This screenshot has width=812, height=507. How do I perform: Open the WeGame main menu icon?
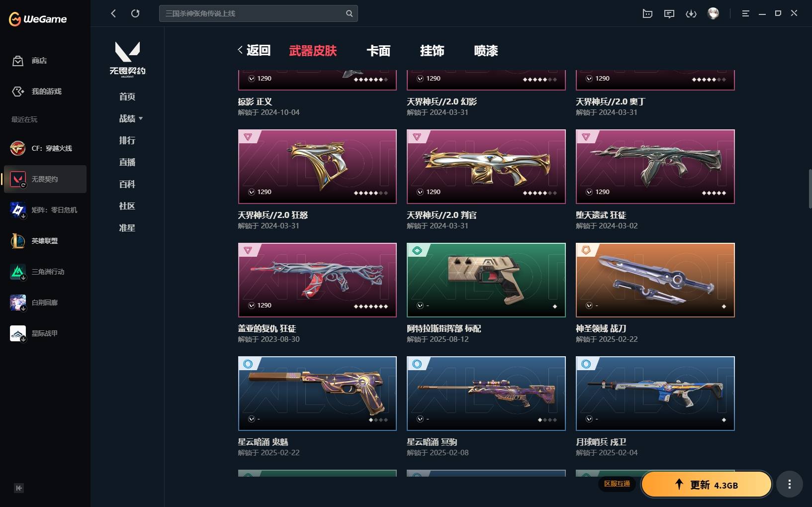pyautogui.click(x=745, y=13)
